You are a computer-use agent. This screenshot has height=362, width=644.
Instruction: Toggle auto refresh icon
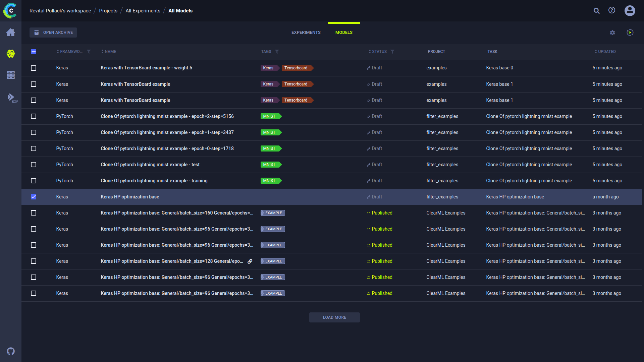click(630, 33)
